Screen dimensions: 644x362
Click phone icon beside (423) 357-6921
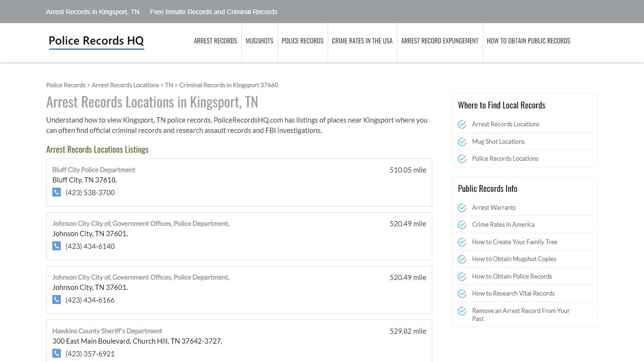tap(57, 354)
